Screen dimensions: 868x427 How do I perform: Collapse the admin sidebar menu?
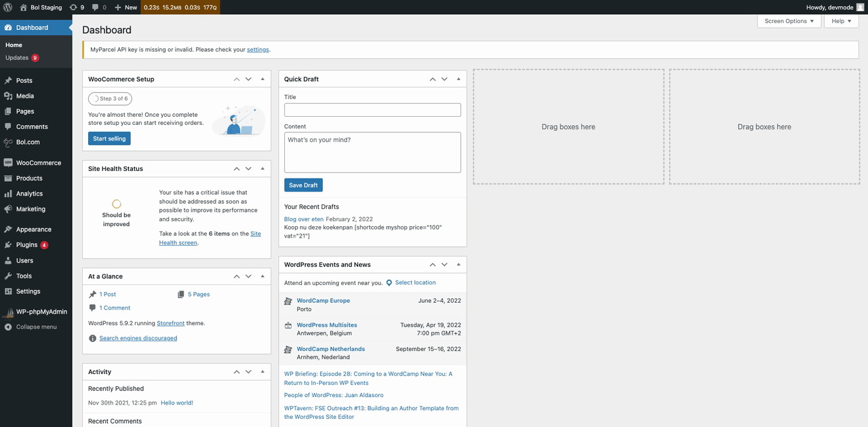(36, 327)
